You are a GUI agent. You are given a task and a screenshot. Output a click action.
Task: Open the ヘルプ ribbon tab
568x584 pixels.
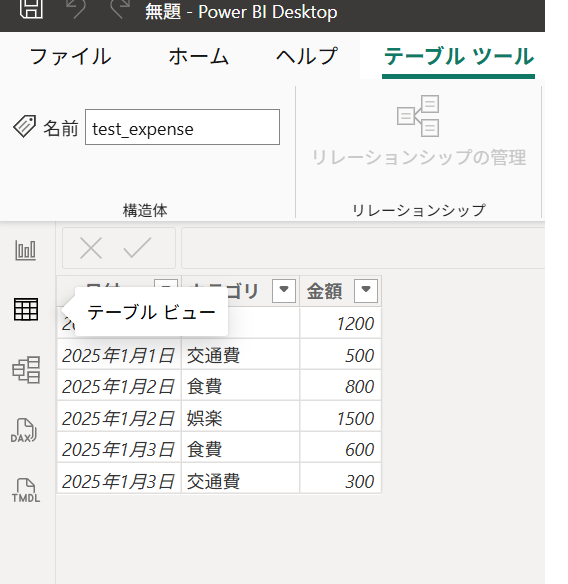tap(307, 57)
